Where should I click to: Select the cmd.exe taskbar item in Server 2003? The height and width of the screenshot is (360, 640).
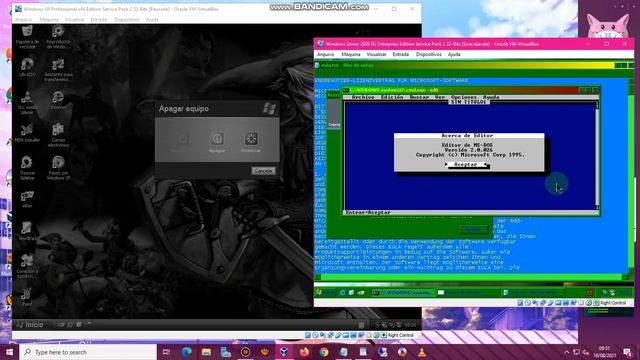point(403,293)
